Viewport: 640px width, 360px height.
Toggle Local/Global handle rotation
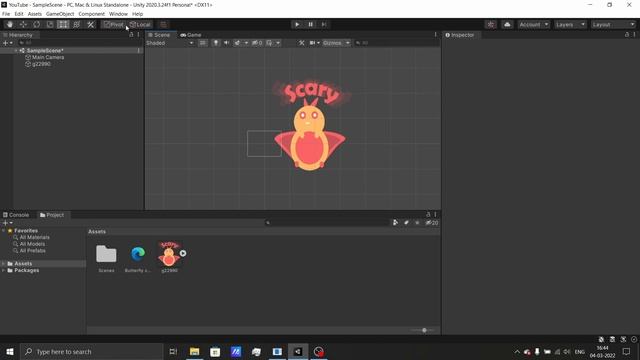[x=140, y=24]
